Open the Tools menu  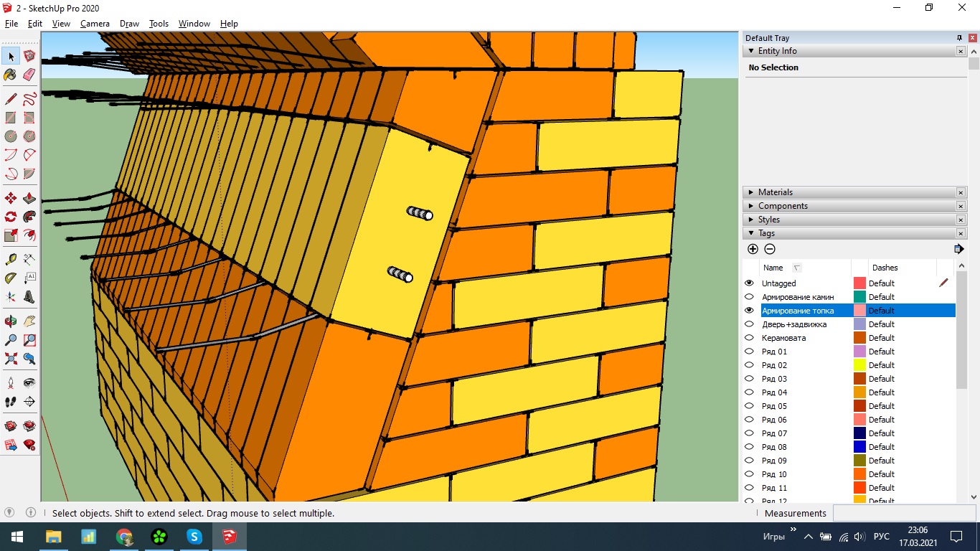[x=159, y=24]
